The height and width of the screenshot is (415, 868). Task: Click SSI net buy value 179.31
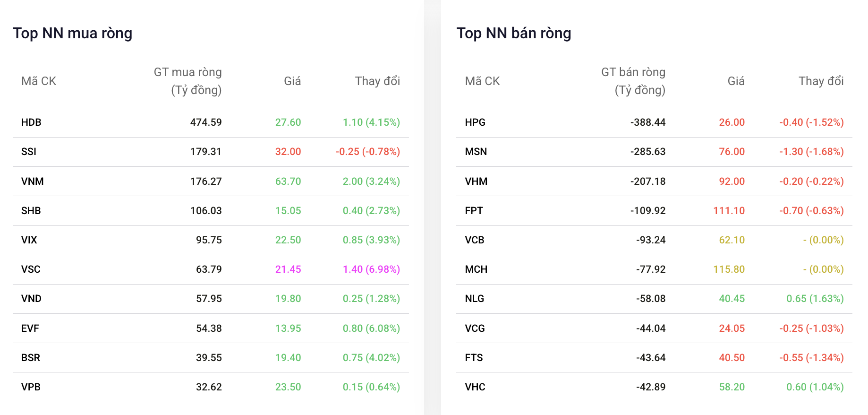coord(206,152)
